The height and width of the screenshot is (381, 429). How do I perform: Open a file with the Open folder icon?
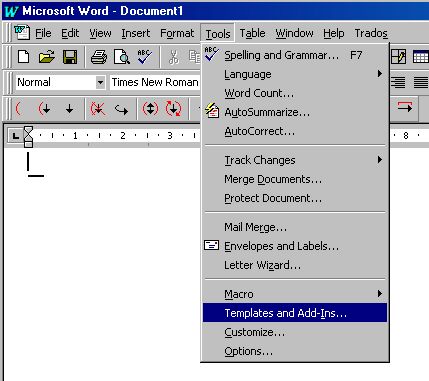[47, 57]
